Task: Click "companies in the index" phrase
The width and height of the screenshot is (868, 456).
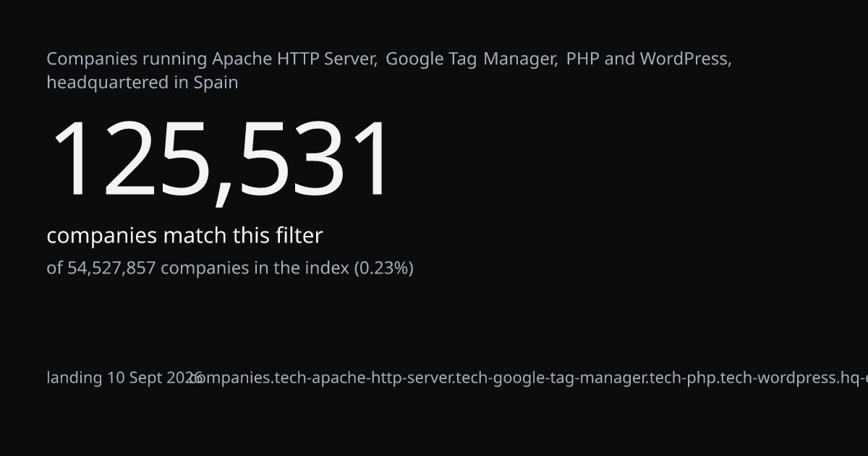Action: tap(255, 268)
